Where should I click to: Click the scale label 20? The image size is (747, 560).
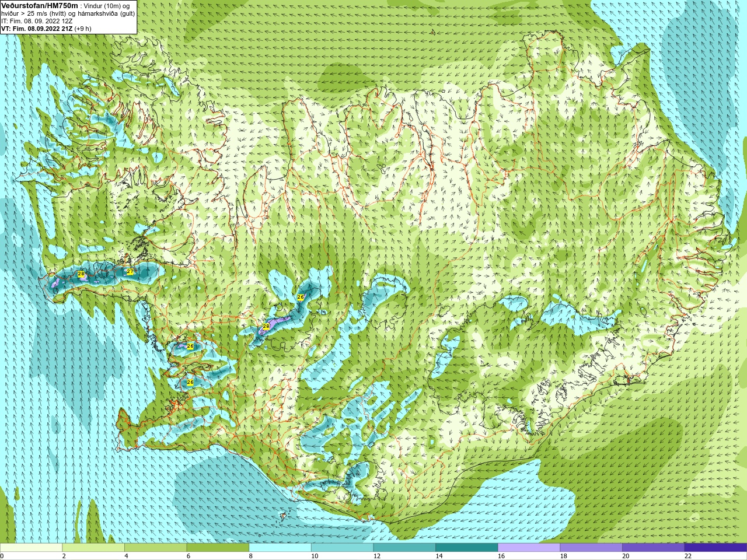click(x=626, y=556)
